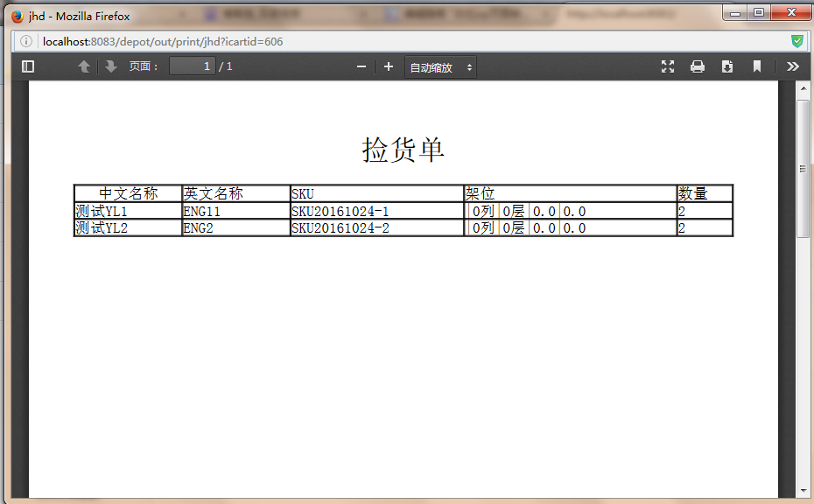This screenshot has width=814, height=504.
Task: Bookmark the current view of the PDF
Action: (756, 66)
